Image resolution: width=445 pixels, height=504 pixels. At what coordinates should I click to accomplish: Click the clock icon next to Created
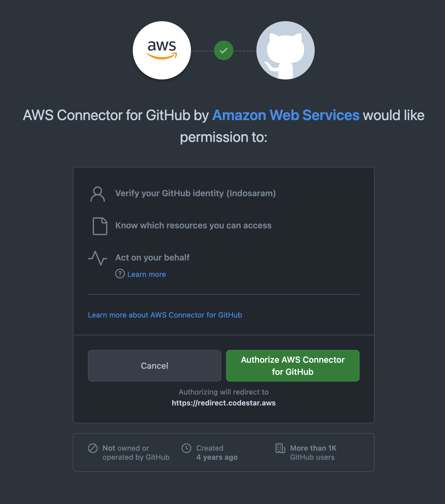tap(186, 448)
